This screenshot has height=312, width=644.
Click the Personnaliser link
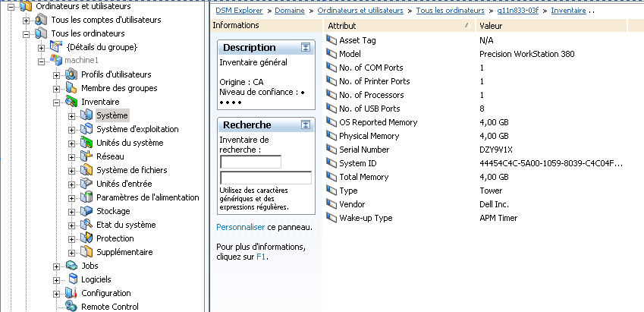pyautogui.click(x=240, y=227)
